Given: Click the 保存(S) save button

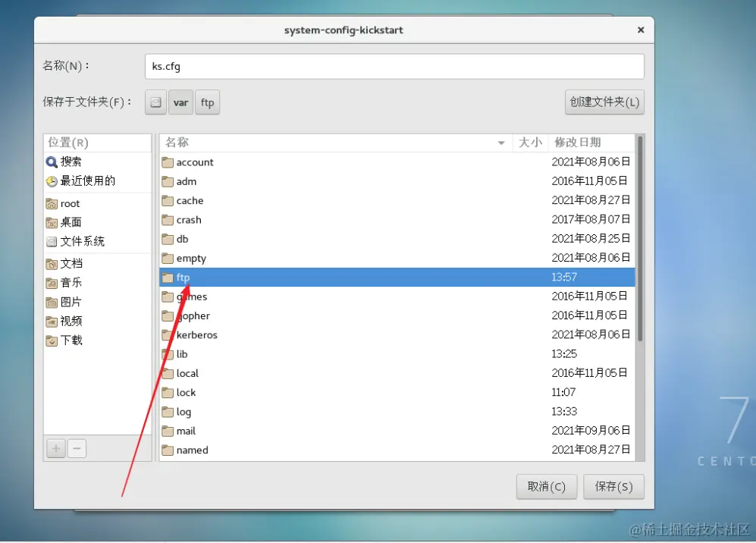Looking at the screenshot, I should pos(613,487).
